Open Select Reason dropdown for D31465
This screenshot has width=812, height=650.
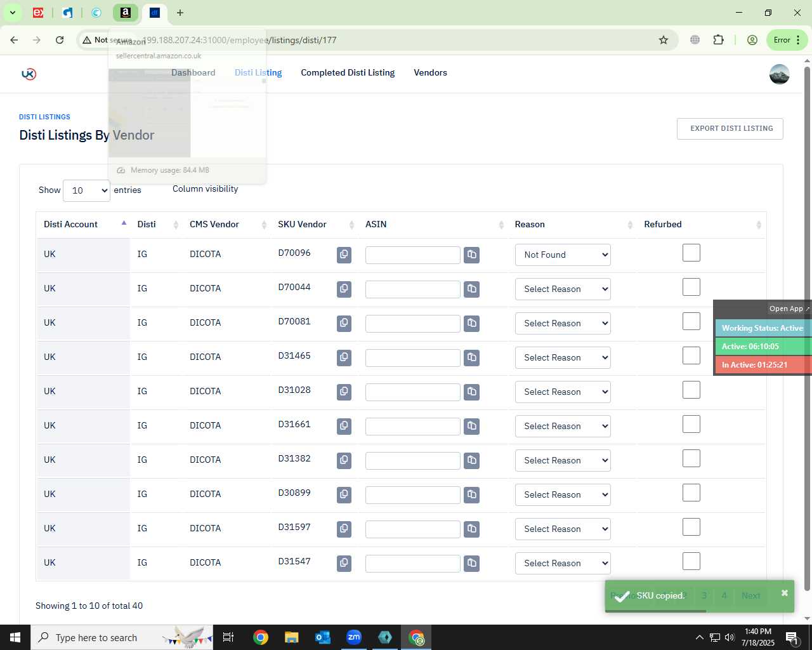coord(563,357)
